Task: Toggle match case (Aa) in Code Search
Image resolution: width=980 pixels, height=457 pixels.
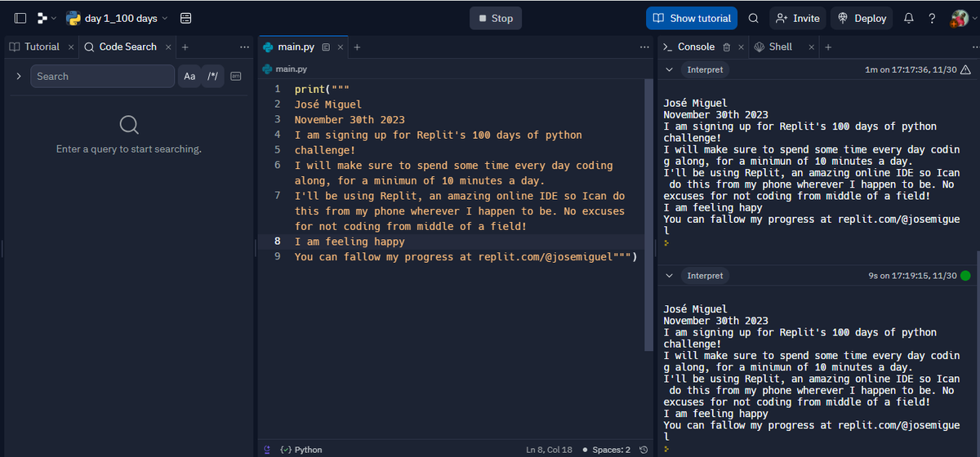Action: (x=189, y=76)
